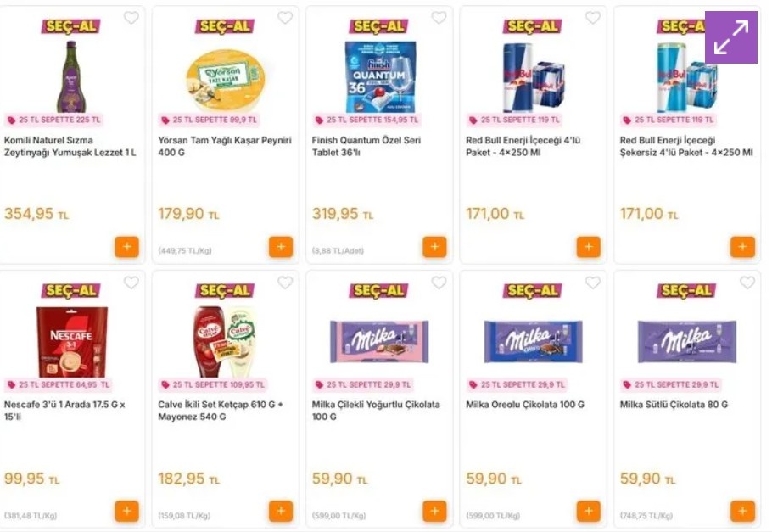Favorite the Milka Oreolu Çikolata

click(x=593, y=282)
